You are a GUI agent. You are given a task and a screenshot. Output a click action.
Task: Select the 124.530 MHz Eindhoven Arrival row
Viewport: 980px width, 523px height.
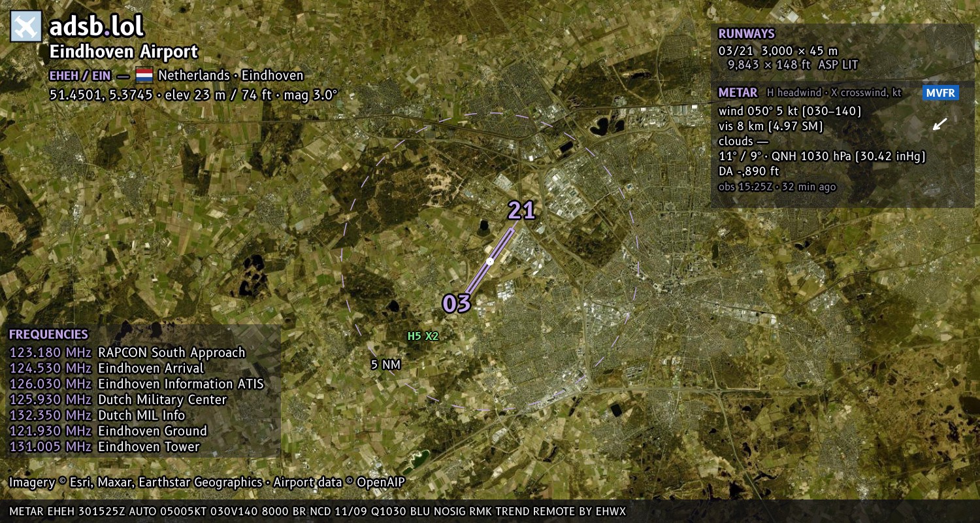[106, 369]
